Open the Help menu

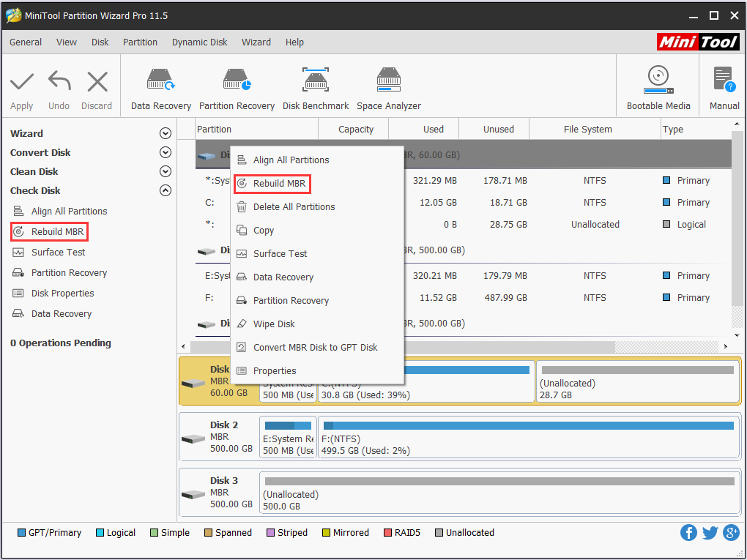(x=294, y=42)
